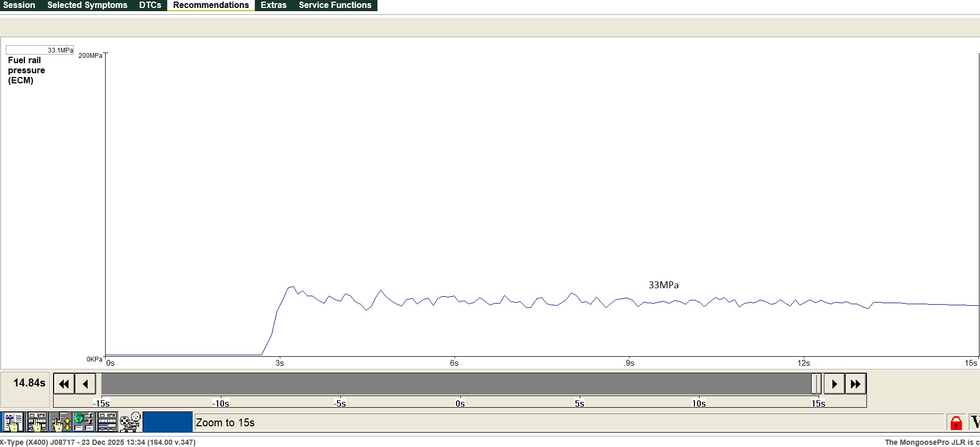The image size is (980, 447).
Task: Step forward with single right arrow
Action: (x=834, y=384)
